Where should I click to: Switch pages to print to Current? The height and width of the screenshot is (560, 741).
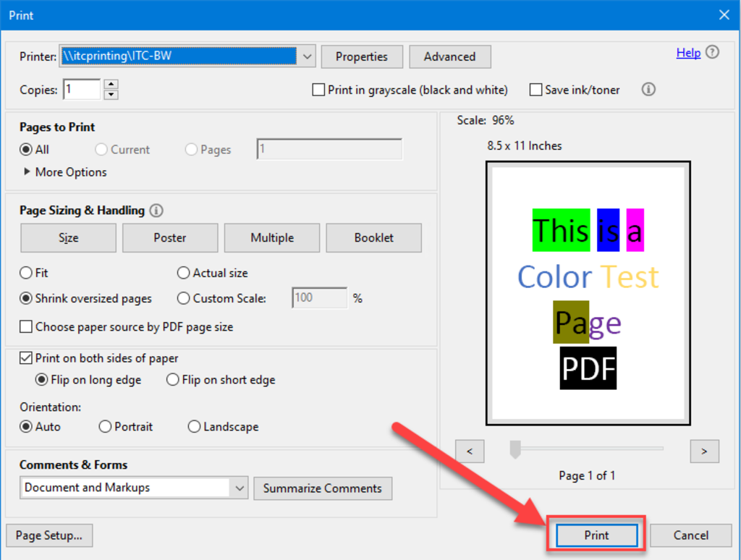coord(100,149)
